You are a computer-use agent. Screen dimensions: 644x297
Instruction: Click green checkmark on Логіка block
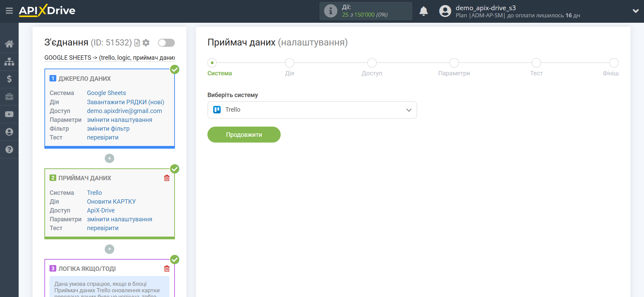[175, 260]
